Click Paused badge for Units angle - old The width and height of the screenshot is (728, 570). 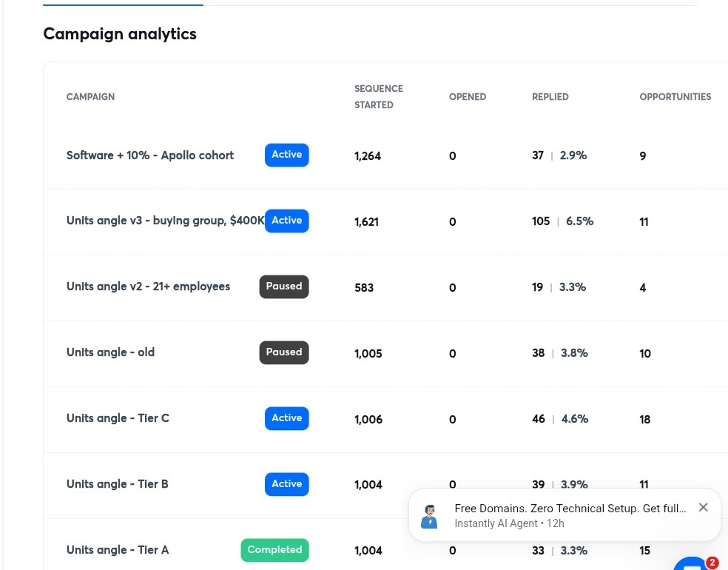coord(283,352)
